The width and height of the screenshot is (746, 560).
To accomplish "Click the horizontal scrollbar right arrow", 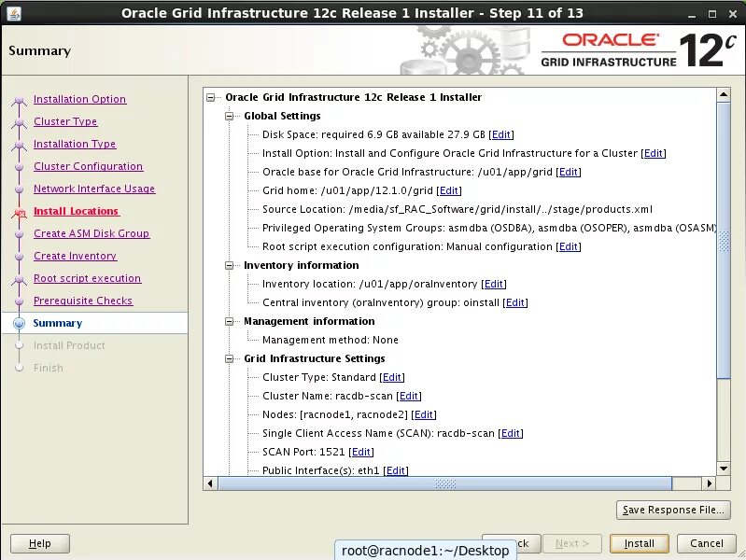I will click(710, 483).
